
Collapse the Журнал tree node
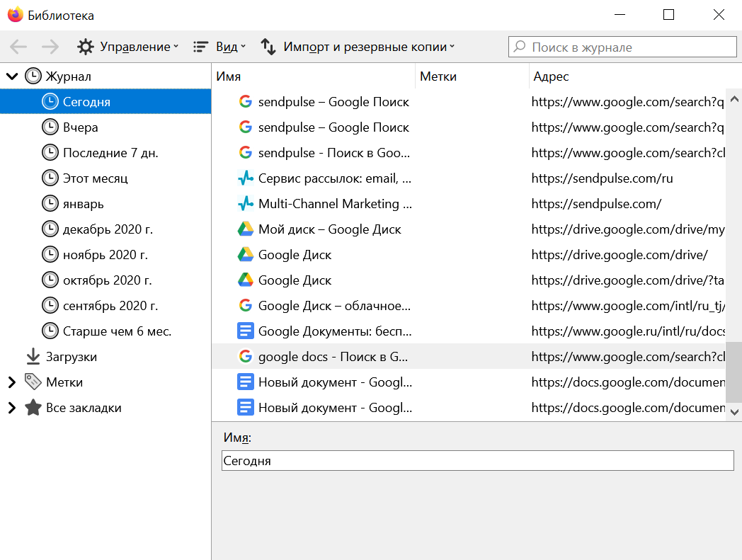pyautogui.click(x=11, y=76)
